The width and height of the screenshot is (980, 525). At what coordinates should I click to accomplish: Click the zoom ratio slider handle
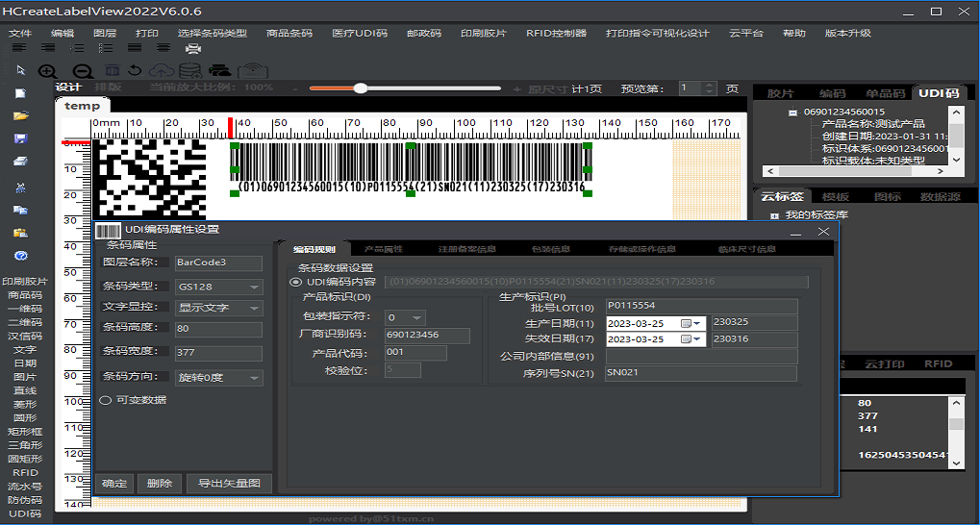[361, 88]
